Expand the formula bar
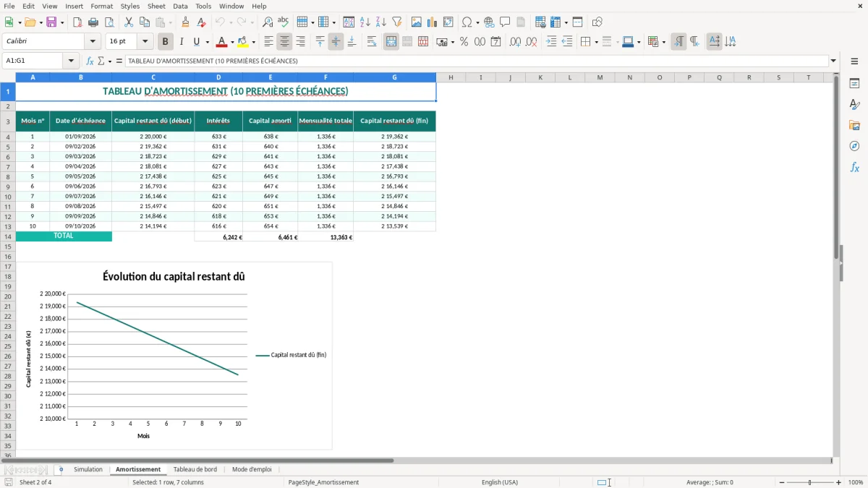868x488 pixels. (x=833, y=61)
